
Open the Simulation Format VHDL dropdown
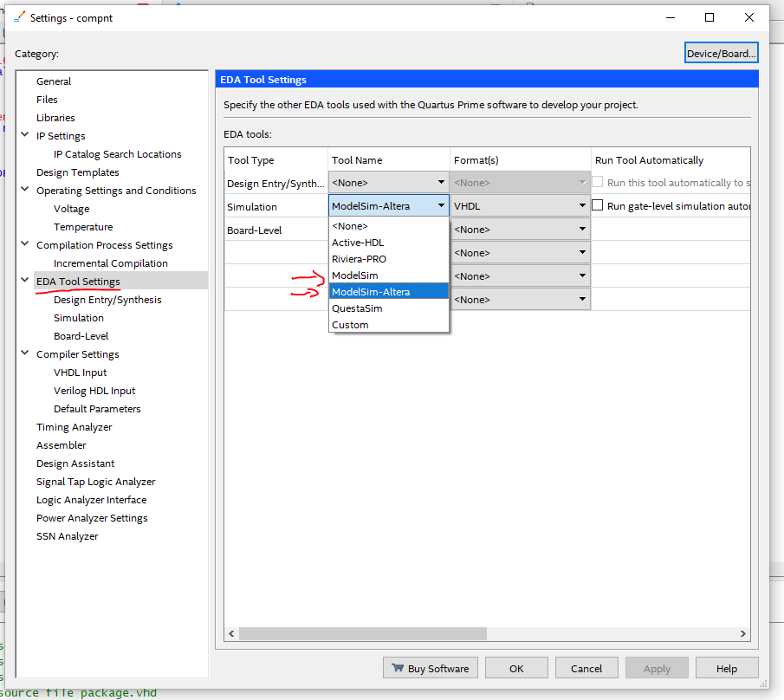pos(520,206)
